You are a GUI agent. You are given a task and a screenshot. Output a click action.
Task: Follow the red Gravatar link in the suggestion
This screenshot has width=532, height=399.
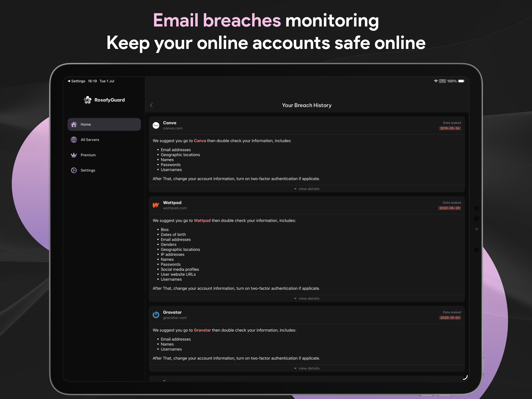(x=202, y=330)
